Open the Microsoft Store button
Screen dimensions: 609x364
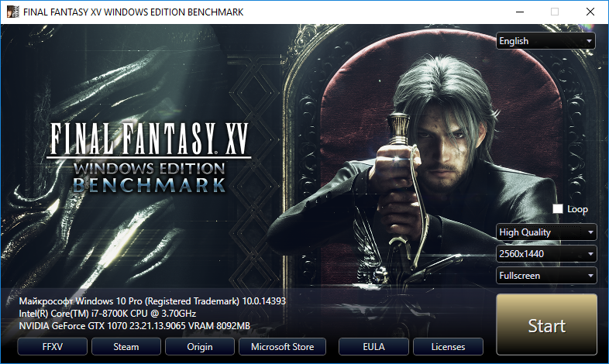pos(282,346)
